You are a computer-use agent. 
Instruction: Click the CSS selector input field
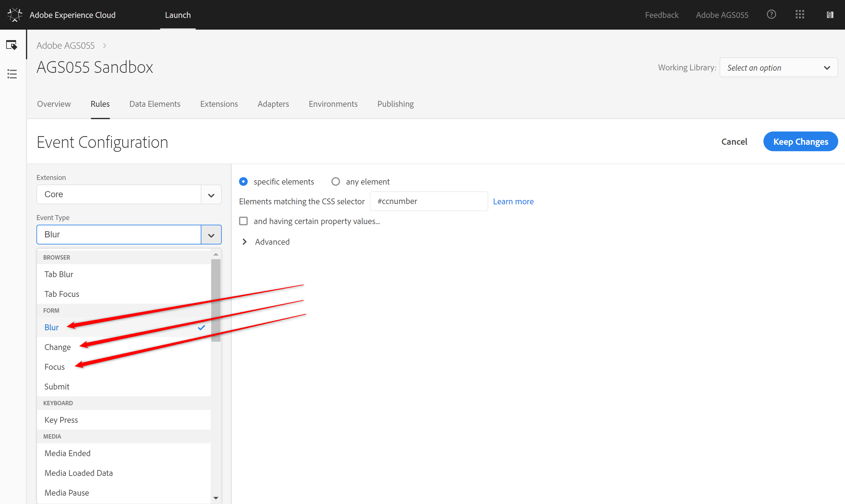(x=428, y=202)
